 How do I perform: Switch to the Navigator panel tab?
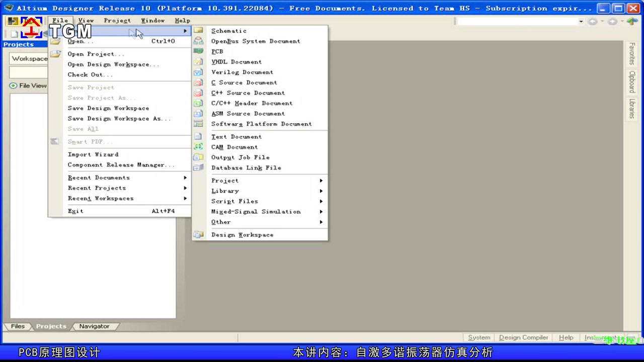(94, 326)
